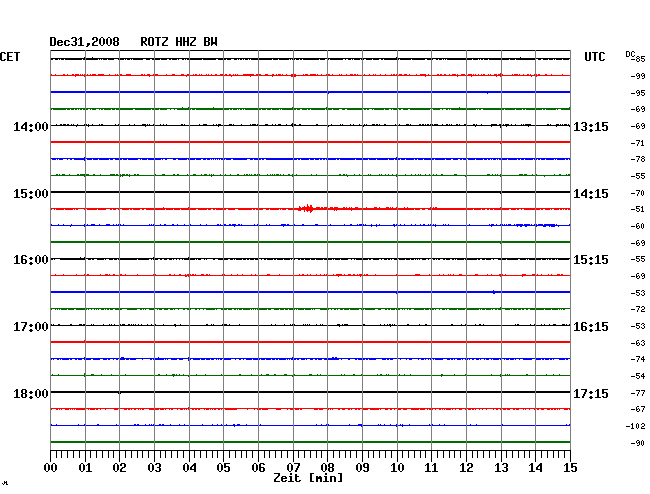The width and height of the screenshot is (650, 494).
Task: Select the DC offset value -67
Action: [x=638, y=409]
